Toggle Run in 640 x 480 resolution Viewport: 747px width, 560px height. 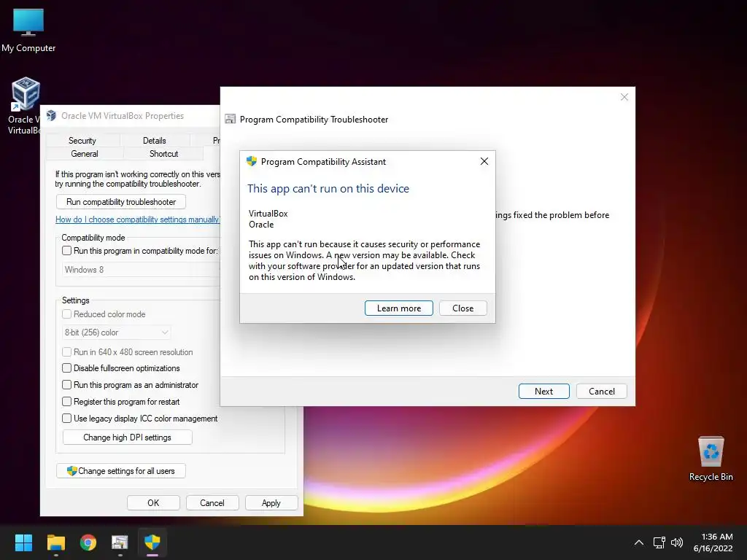point(66,352)
